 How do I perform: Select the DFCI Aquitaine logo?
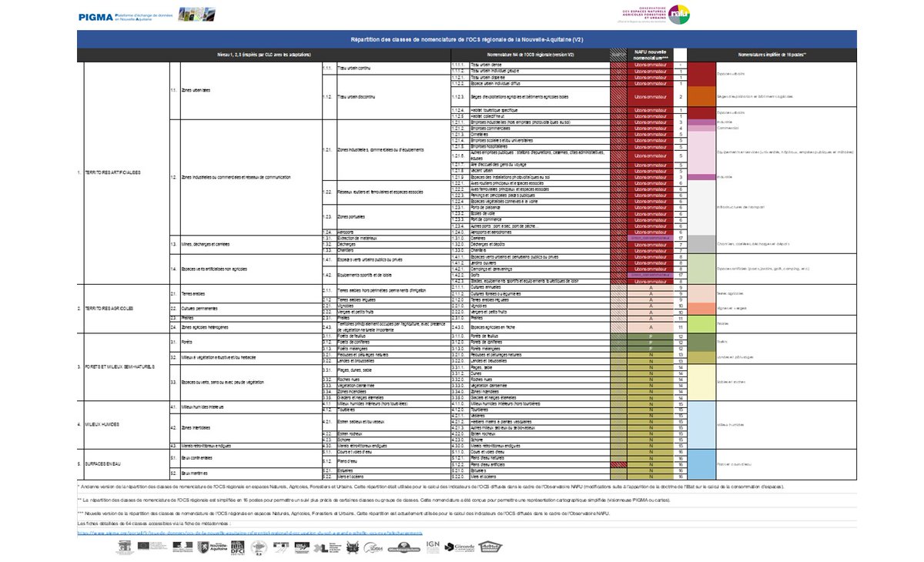(x=237, y=547)
